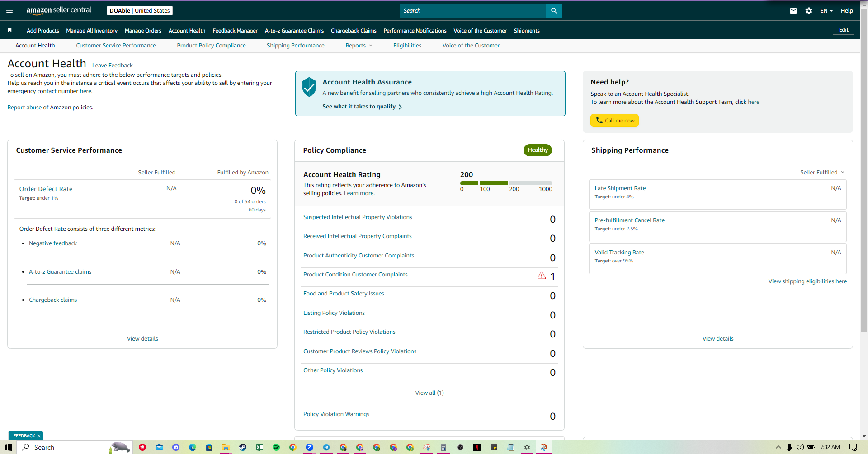
Task: Open View shipping eligibilities here link
Action: 807,281
